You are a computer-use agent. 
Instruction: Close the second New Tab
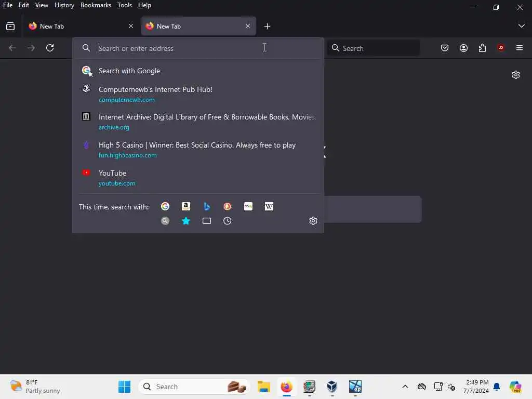(x=248, y=26)
